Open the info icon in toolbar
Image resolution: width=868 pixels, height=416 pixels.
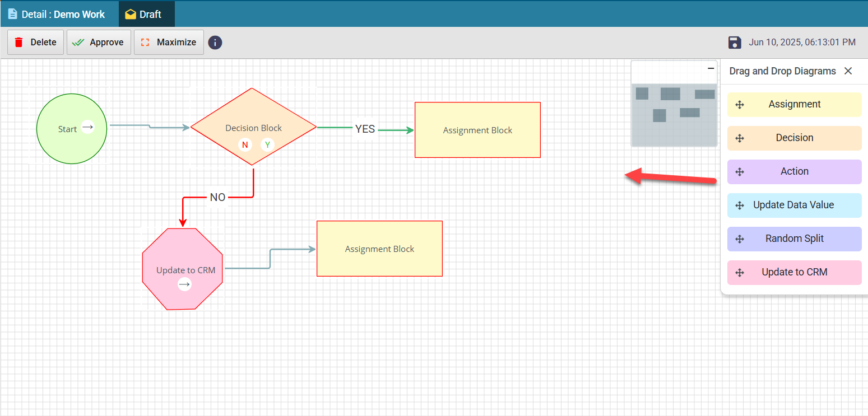click(x=215, y=43)
